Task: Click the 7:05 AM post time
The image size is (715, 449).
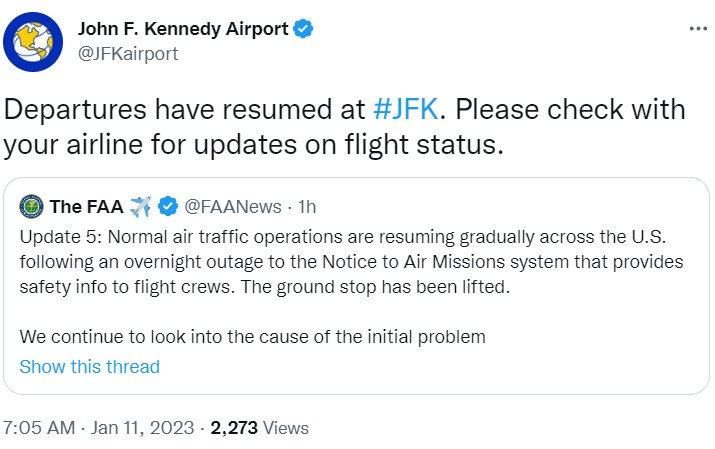Action: pos(39,428)
